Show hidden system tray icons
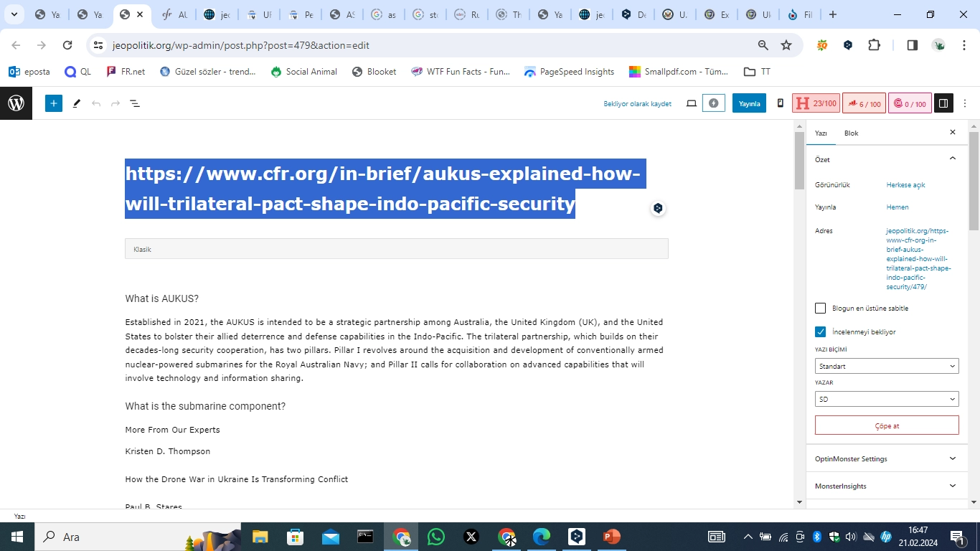Viewport: 980px width, 551px height. tap(748, 537)
